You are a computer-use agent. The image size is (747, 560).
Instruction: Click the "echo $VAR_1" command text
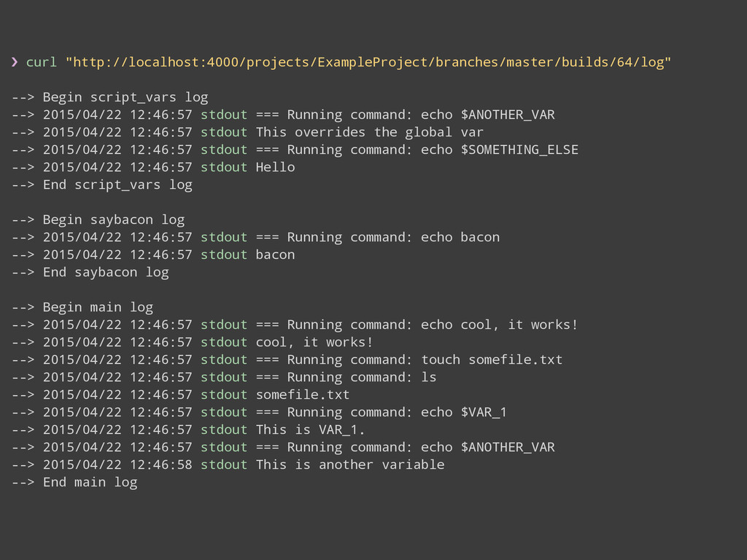coord(464,412)
